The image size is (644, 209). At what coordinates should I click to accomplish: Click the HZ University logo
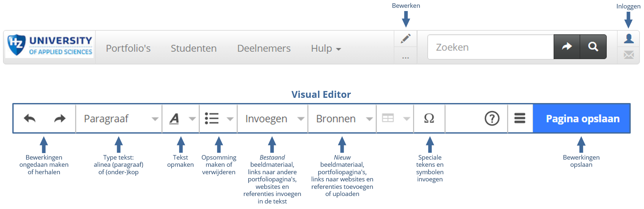coord(50,46)
